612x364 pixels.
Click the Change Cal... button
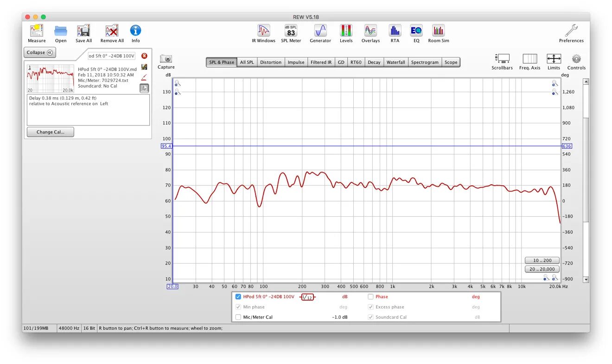pos(51,132)
